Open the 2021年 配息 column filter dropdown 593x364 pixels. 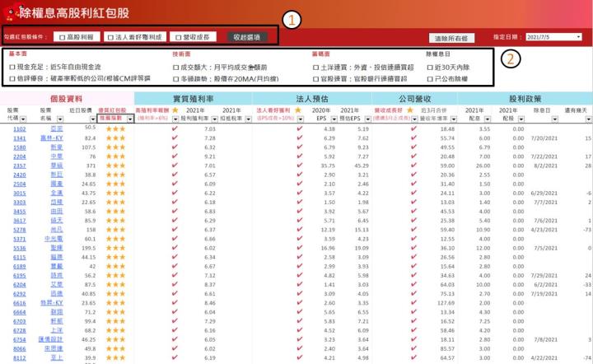487,119
